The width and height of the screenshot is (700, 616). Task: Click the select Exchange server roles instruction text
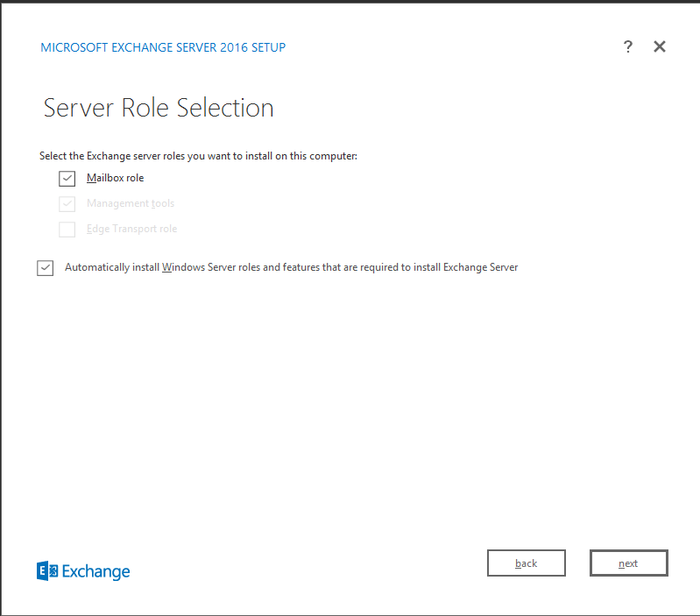tap(198, 156)
